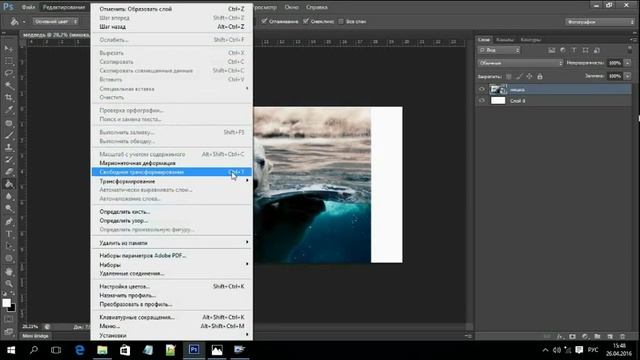Select the Blur tool

[9, 196]
